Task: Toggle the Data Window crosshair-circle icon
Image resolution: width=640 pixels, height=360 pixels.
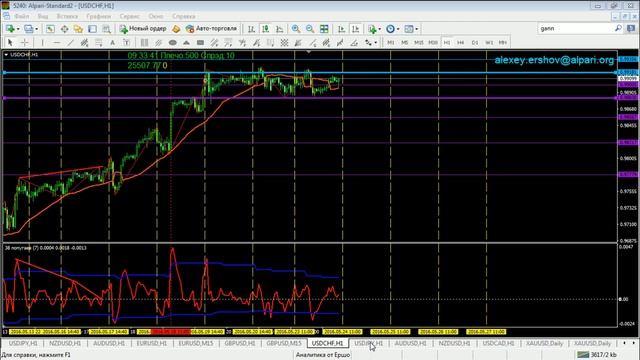Action: (64, 29)
